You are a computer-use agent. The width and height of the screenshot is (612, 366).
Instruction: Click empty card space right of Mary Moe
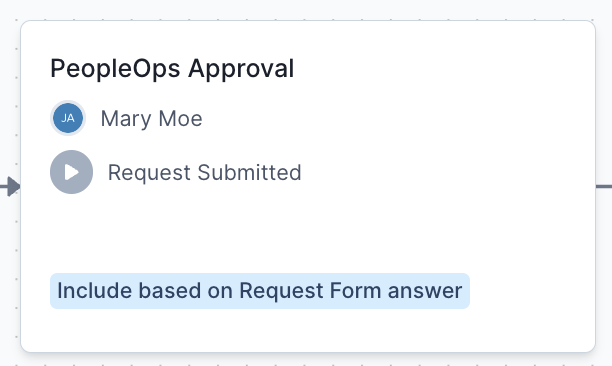390,118
